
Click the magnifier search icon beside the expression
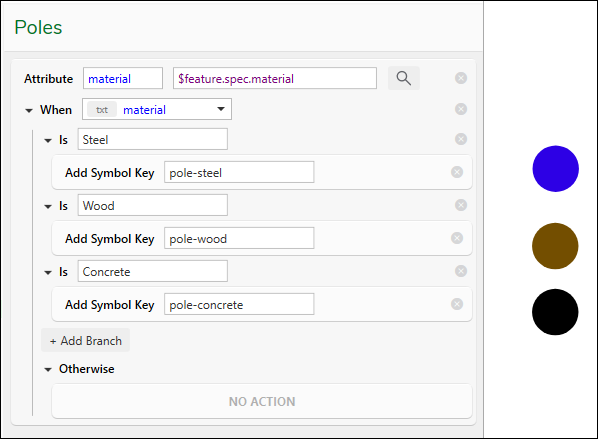[x=403, y=78]
